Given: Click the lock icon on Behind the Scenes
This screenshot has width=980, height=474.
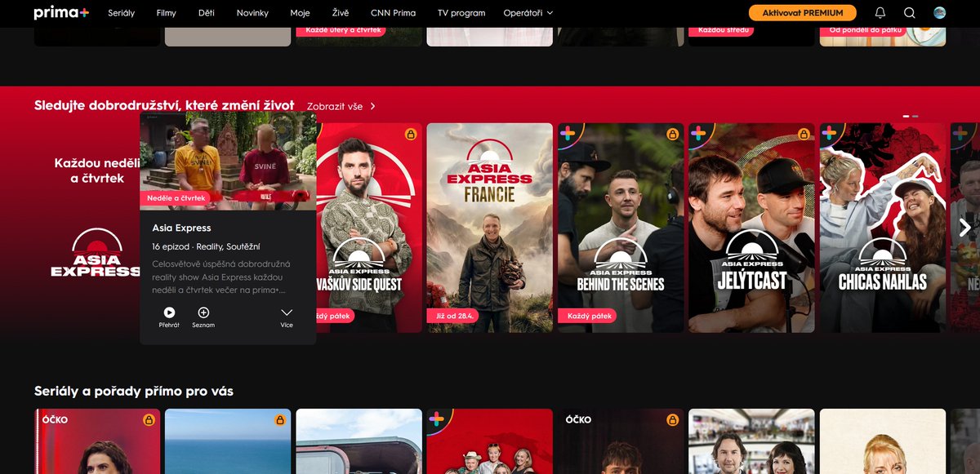Looking at the screenshot, I should click(672, 134).
